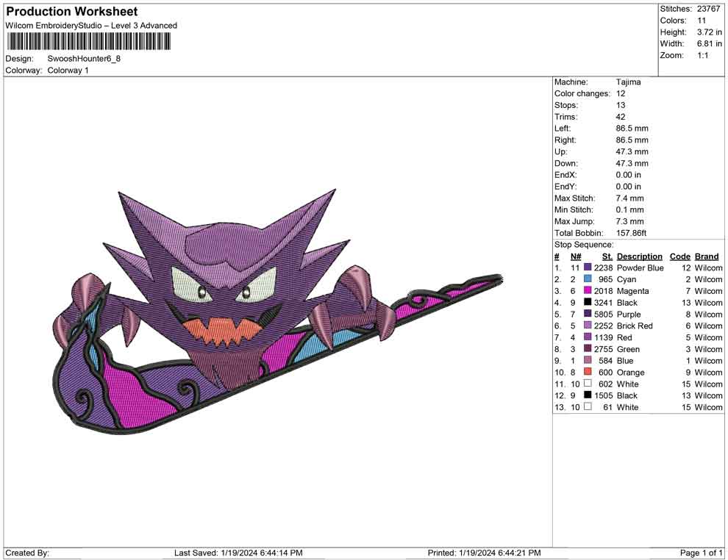Click the 'Last Saved: 1/19/2024 6:44:14 PM' text

pos(238,553)
